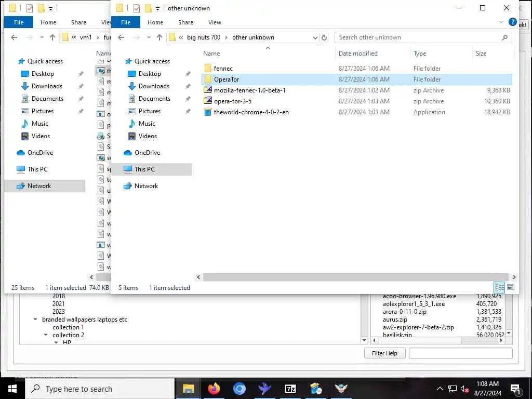Unpin Pictures in the vm1 window sidebar
The height and width of the screenshot is (399, 532).
[81, 111]
